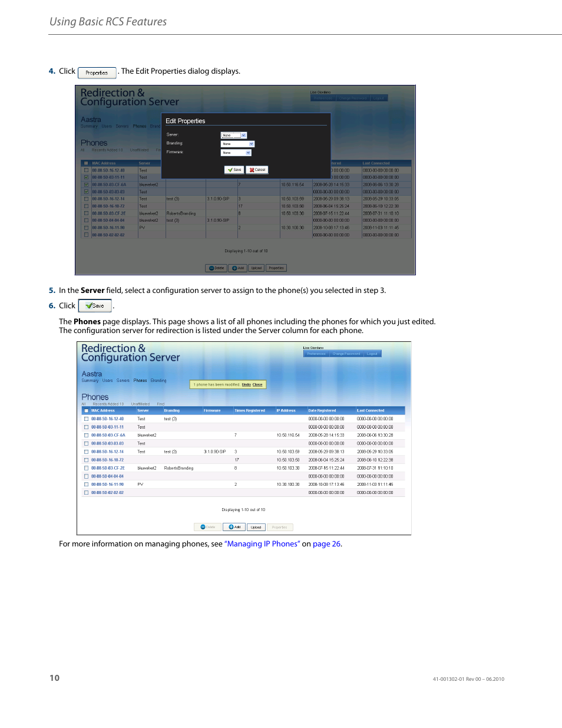The image size is (562, 728).
Task: Click Cancel inside the Edit Properties dialog
Action: pyautogui.click(x=257, y=170)
